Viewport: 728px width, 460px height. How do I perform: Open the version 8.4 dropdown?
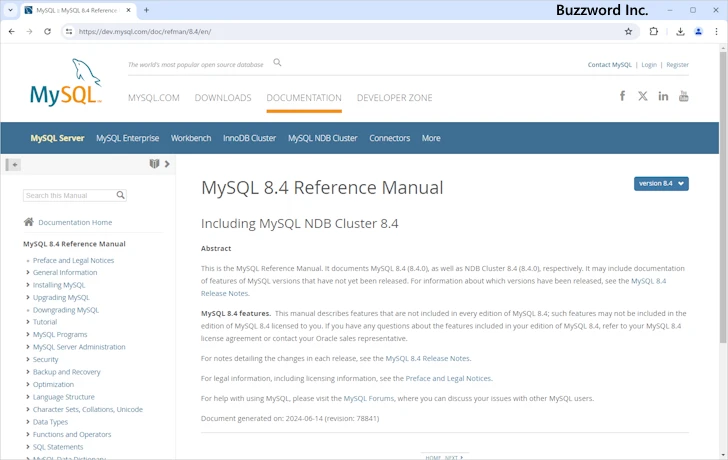tap(661, 184)
